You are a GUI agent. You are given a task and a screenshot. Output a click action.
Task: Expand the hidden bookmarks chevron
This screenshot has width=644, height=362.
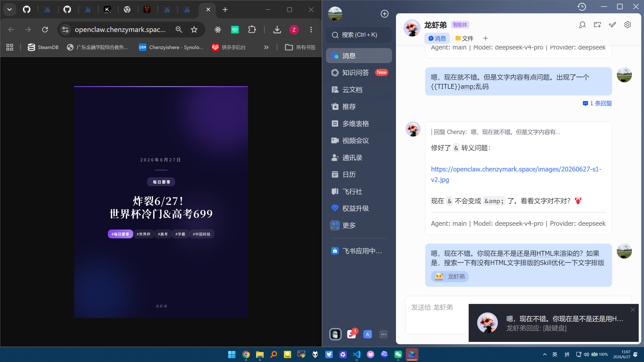(266, 47)
